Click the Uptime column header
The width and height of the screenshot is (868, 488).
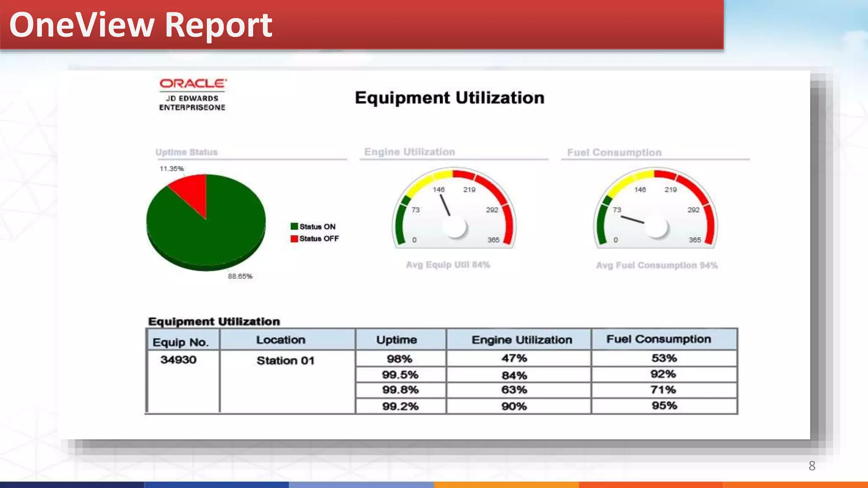pos(397,340)
